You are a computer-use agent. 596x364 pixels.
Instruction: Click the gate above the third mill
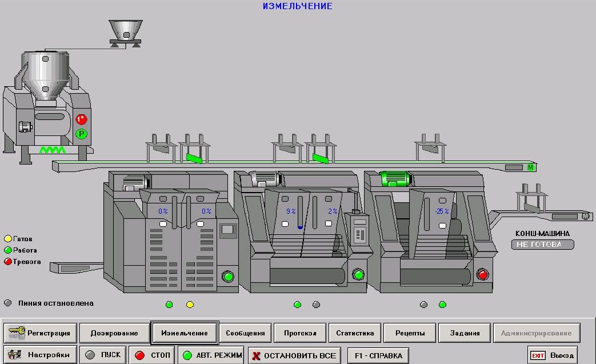(x=430, y=148)
